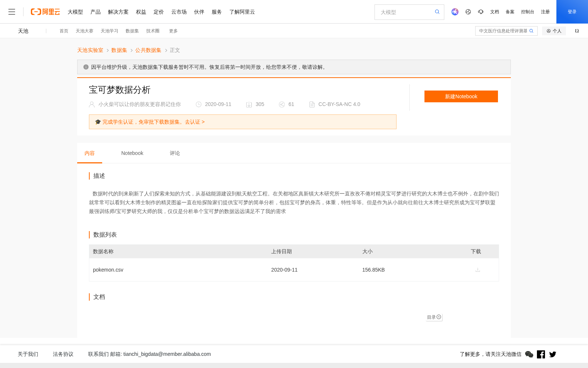Click the 2020-09-11 upload date cell
The width and height of the screenshot is (588, 368).
click(x=284, y=270)
